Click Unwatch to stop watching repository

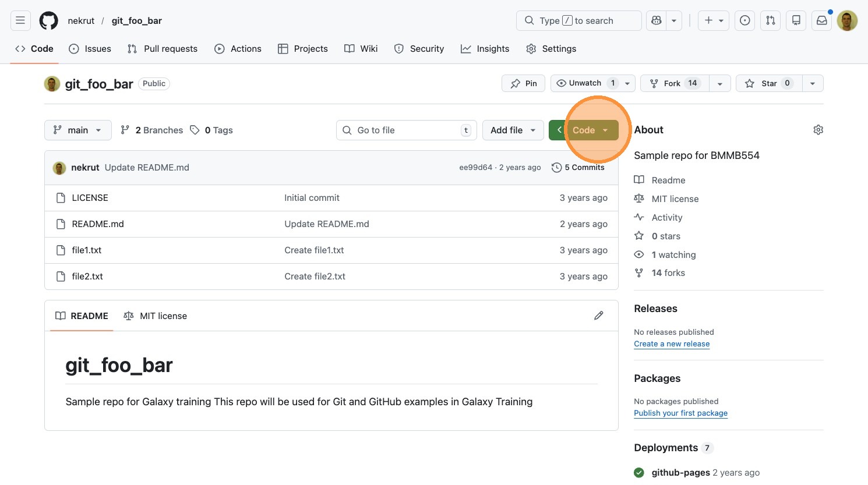click(x=578, y=83)
